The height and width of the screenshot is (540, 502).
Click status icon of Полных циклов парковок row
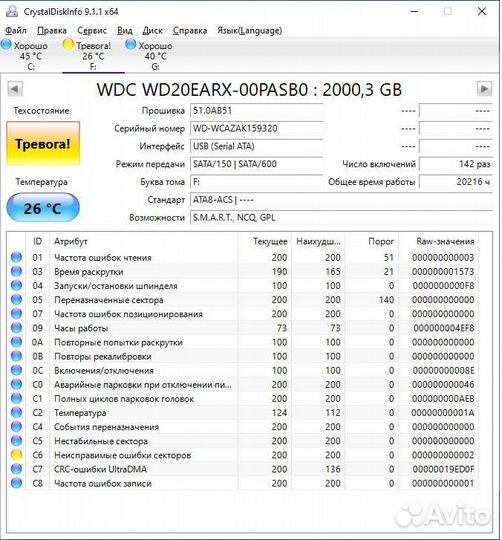(16, 398)
